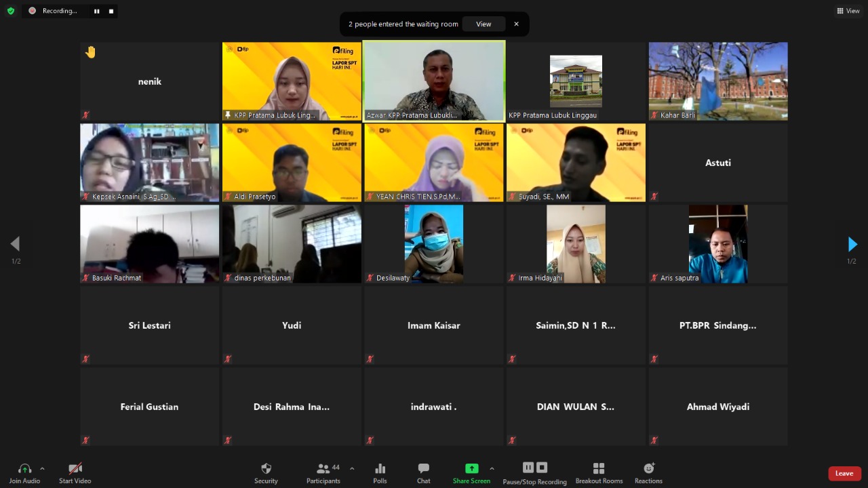
Task: Leave the meeting
Action: (x=844, y=473)
